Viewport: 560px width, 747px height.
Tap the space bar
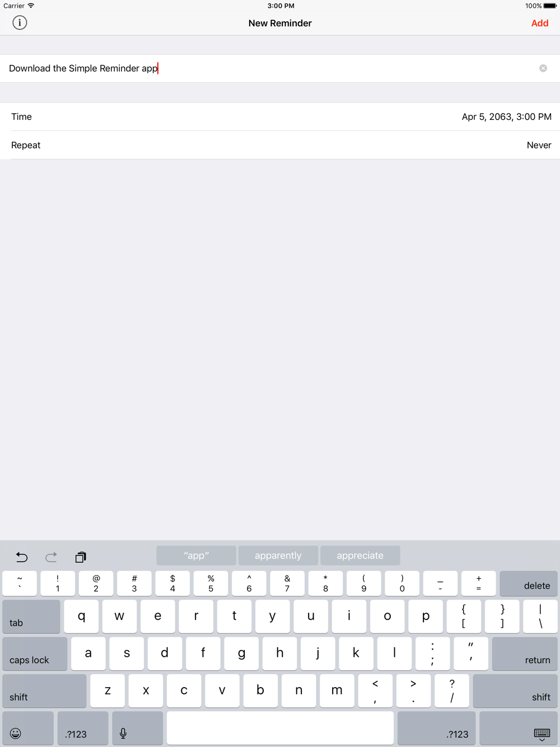(280, 728)
